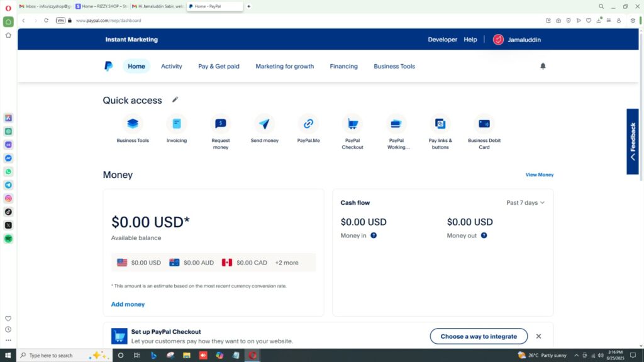This screenshot has height=362, width=644.
Task: Click the Pay links & buttons icon
Action: pyautogui.click(x=440, y=124)
